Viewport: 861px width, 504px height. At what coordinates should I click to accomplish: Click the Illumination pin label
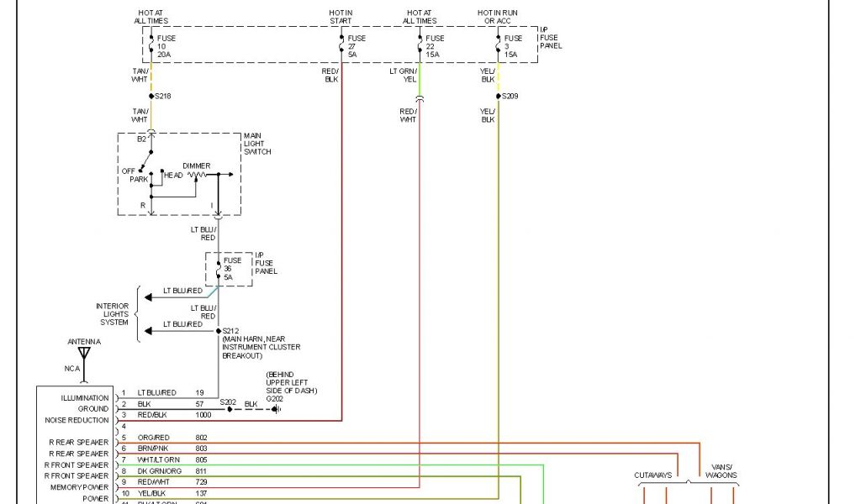(85, 398)
